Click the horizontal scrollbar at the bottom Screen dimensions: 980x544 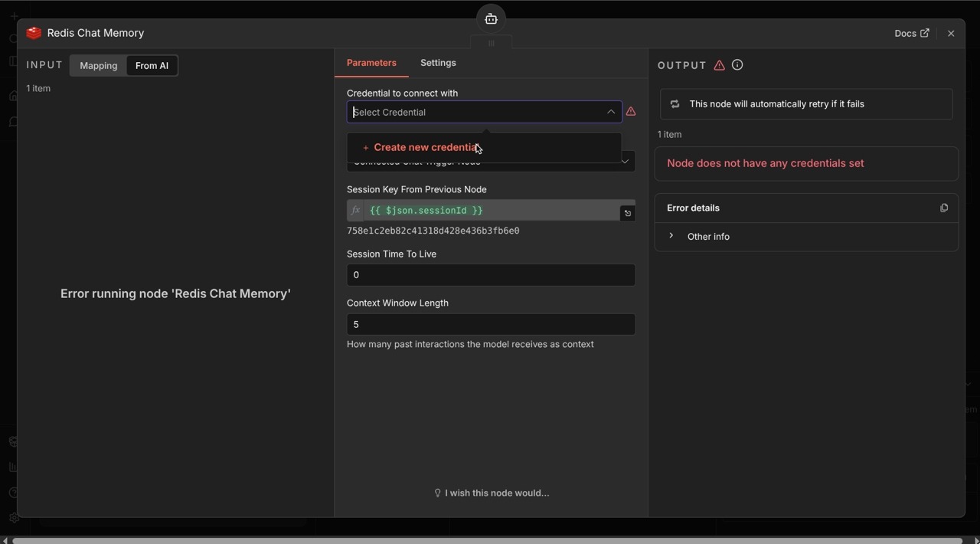click(x=487, y=539)
